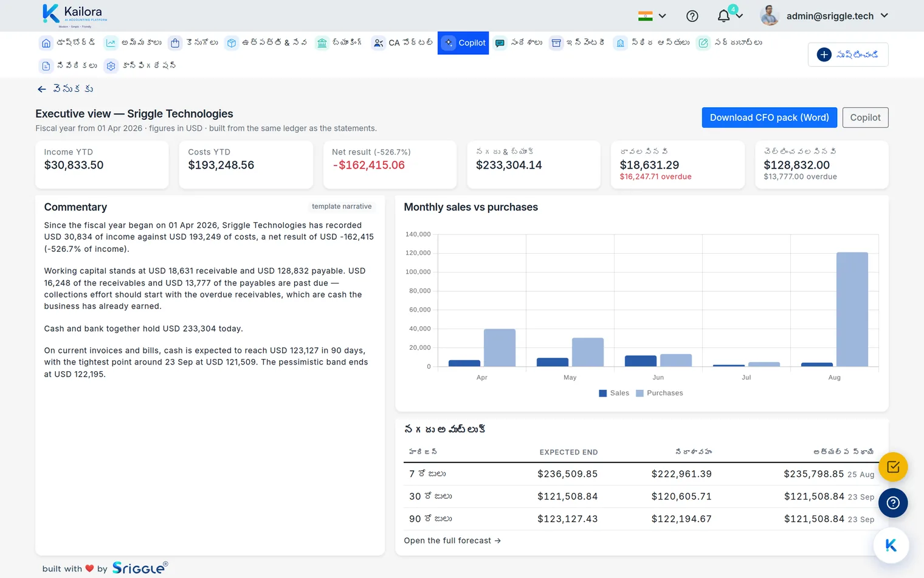
Task: Open the Fixed assets building icon item
Action: point(620,43)
